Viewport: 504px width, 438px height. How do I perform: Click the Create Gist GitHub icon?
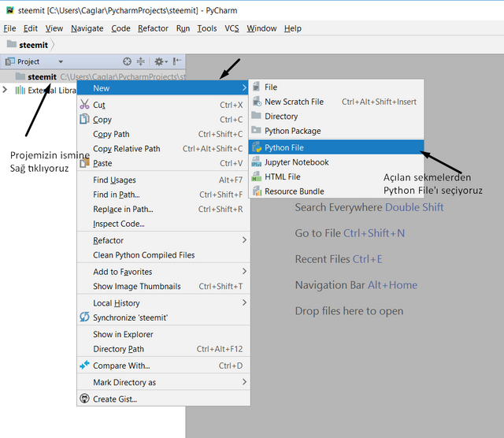point(84,399)
